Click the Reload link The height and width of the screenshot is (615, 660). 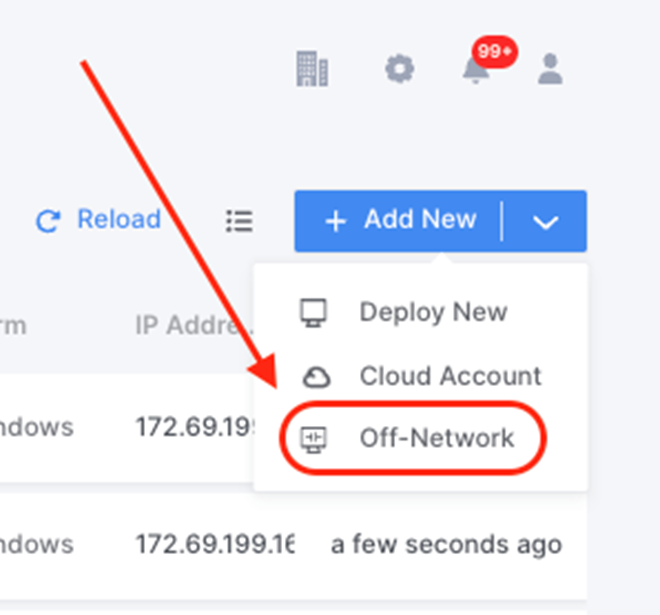point(98,220)
